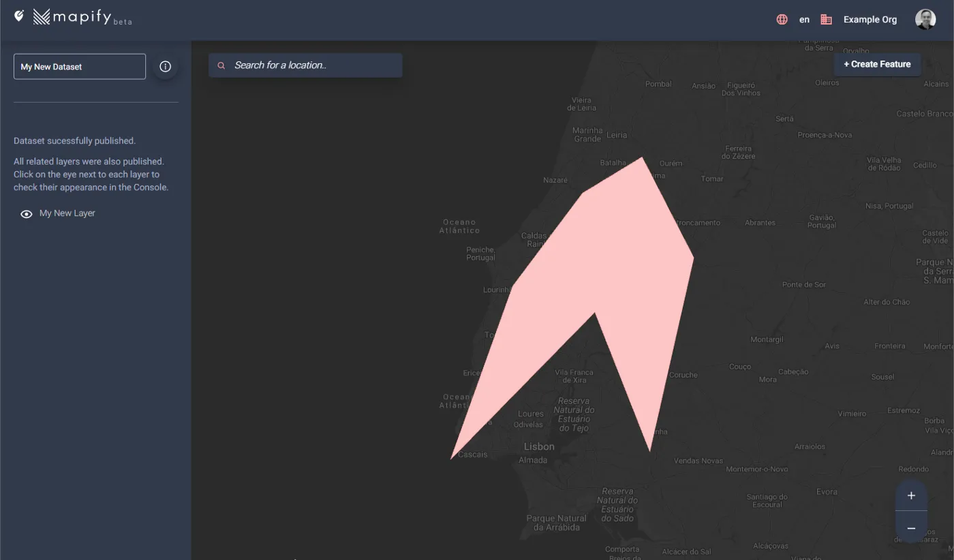Open dataset info via the info icon
Viewport: 954px width, 560px height.
165,67
